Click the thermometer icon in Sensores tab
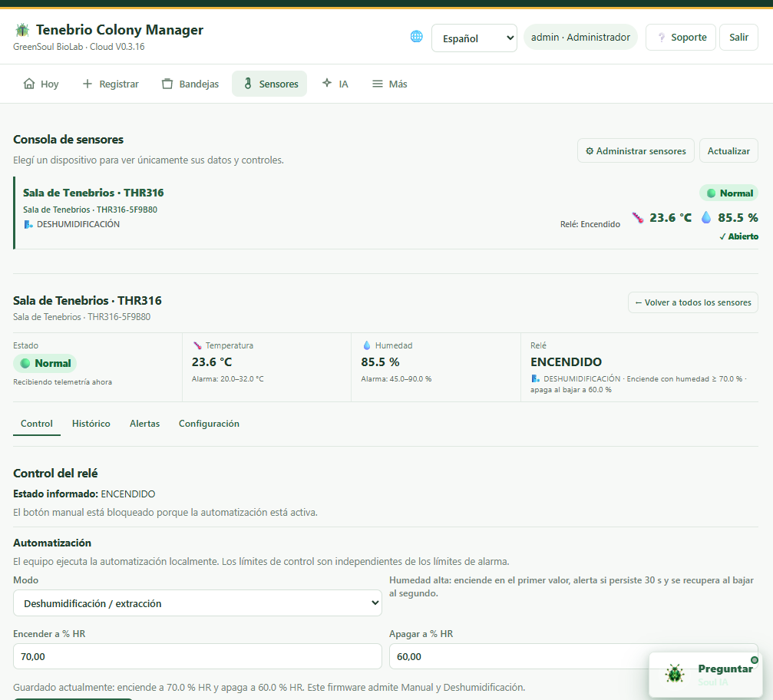This screenshot has width=773, height=700. tap(248, 84)
